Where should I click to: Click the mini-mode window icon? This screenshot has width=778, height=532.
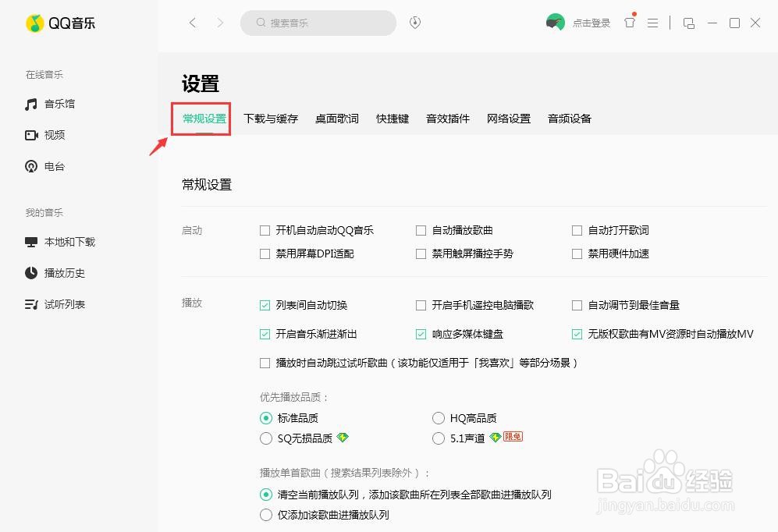688,24
